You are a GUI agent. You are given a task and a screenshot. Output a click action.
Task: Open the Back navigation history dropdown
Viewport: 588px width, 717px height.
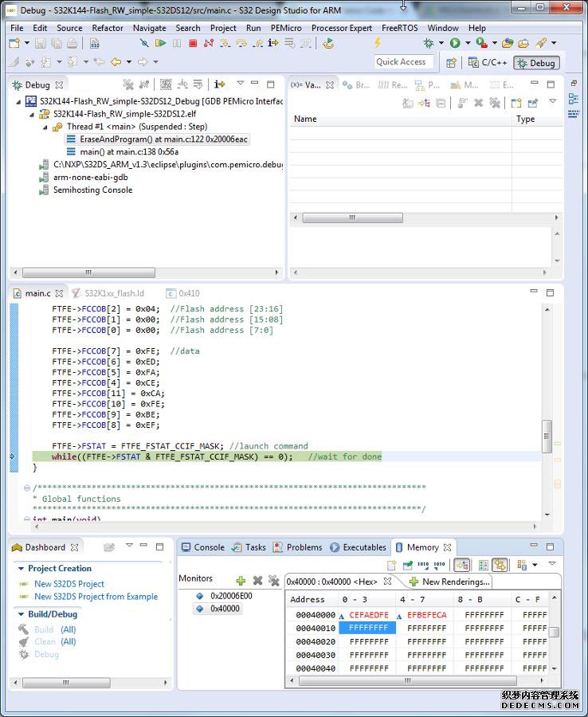(129, 61)
